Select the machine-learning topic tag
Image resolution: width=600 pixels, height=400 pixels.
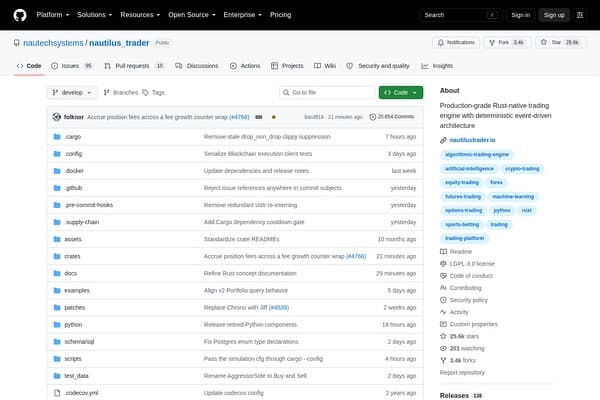coord(513,197)
